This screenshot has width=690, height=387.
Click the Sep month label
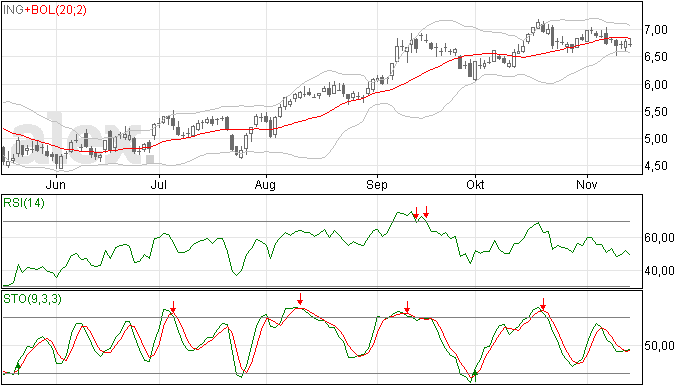[377, 184]
